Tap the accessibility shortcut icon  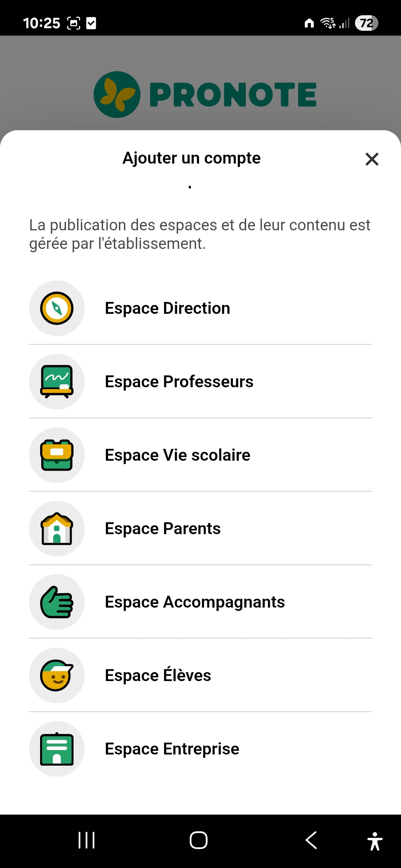(x=375, y=841)
